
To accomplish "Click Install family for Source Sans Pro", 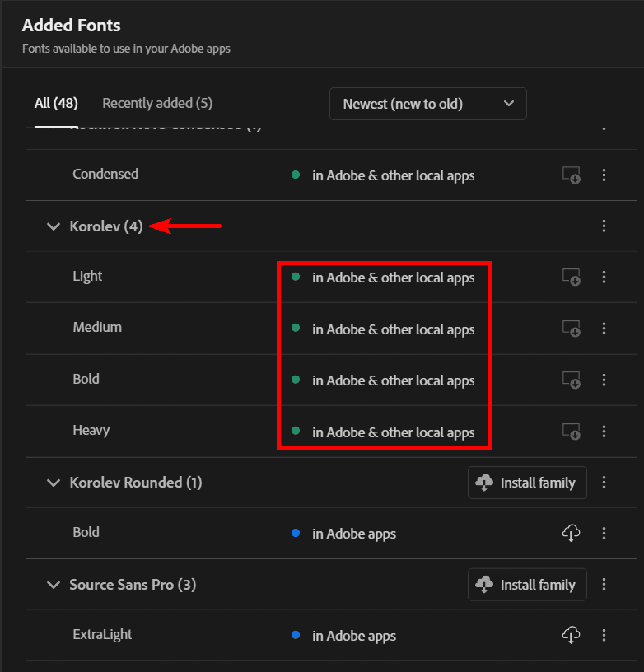I will [x=527, y=585].
